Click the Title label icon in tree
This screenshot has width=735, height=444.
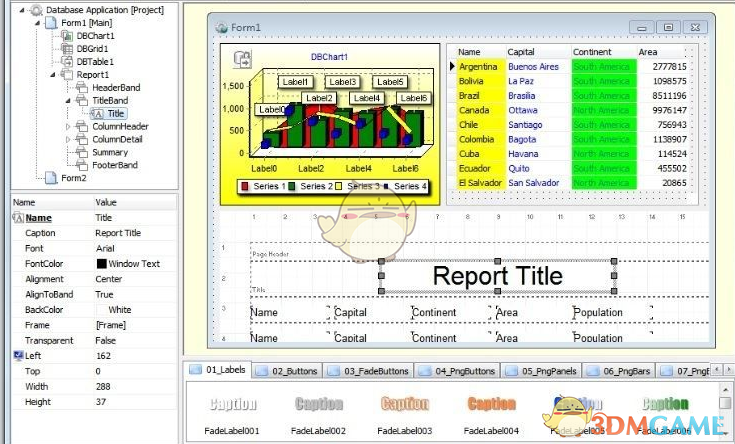coord(98,113)
